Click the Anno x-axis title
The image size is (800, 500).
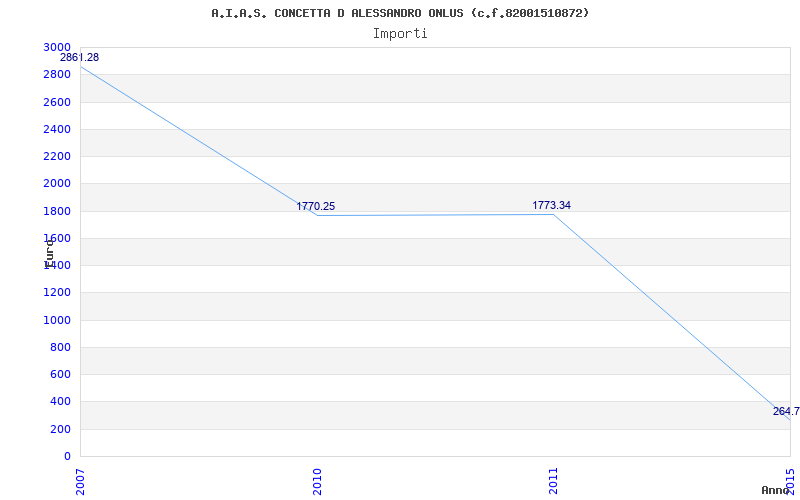point(774,490)
